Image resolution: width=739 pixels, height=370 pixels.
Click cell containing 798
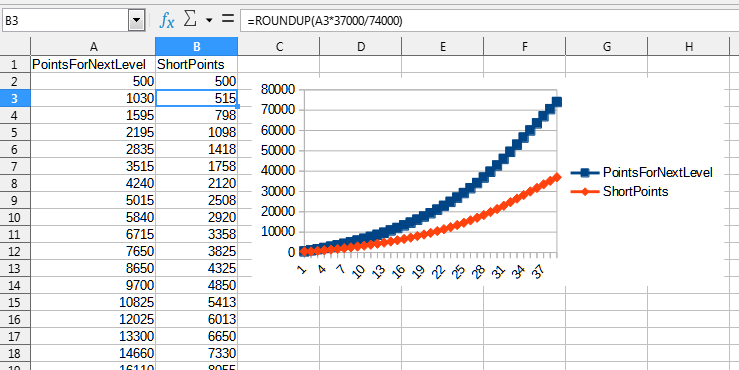(x=197, y=115)
